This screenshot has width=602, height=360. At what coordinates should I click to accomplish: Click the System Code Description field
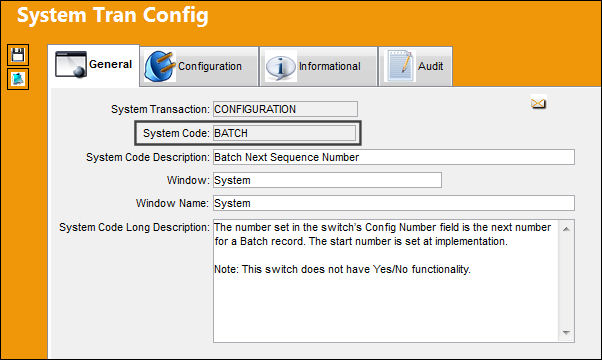click(x=394, y=157)
